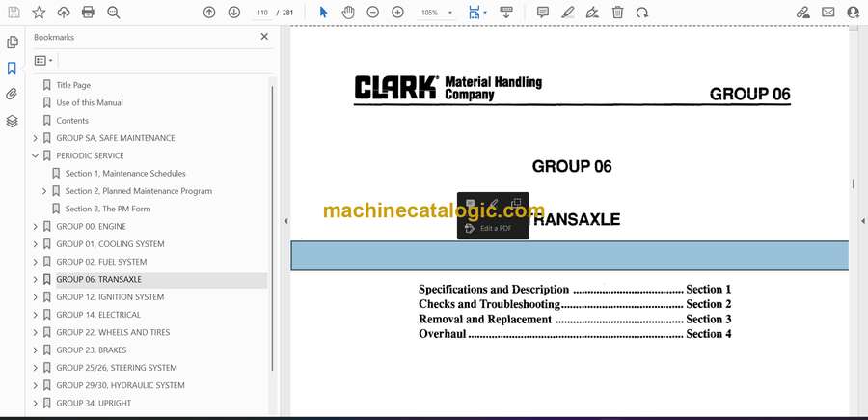The width and height of the screenshot is (868, 420).
Task: Collapse left pane with divider arrow
Action: coord(285,221)
